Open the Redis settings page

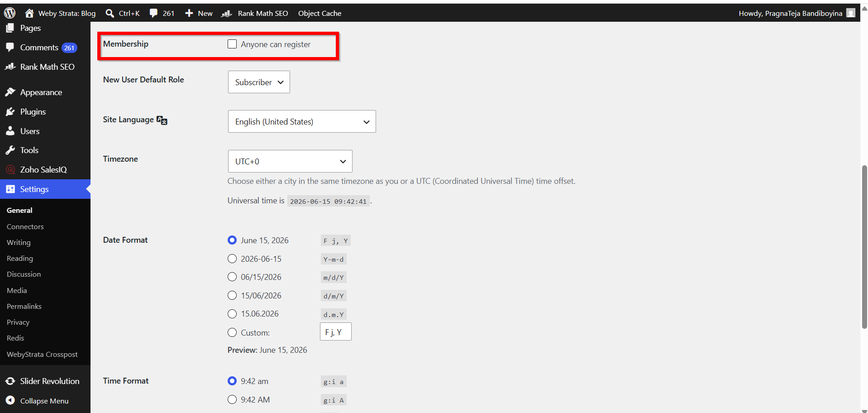(15, 338)
